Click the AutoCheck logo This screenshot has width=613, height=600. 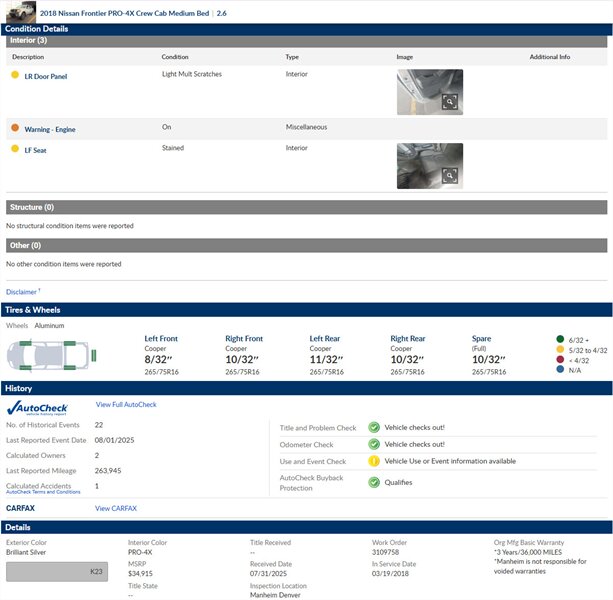point(37,408)
